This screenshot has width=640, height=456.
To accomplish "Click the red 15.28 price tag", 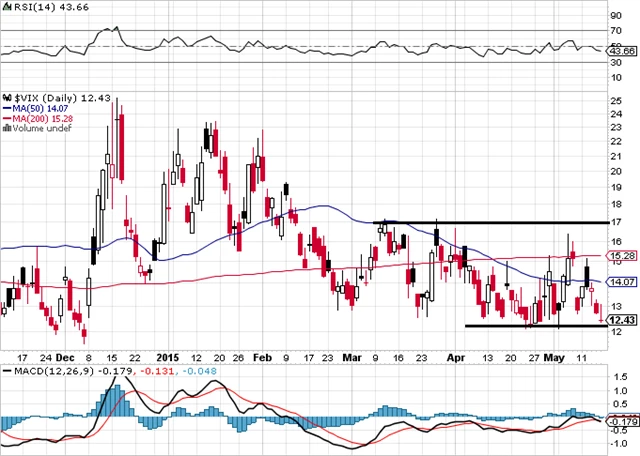I will (621, 256).
